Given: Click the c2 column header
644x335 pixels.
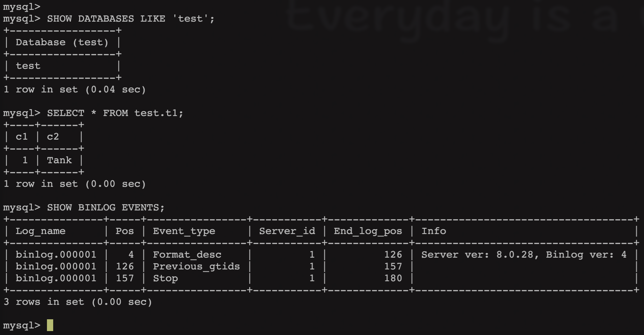Looking at the screenshot, I should [53, 137].
